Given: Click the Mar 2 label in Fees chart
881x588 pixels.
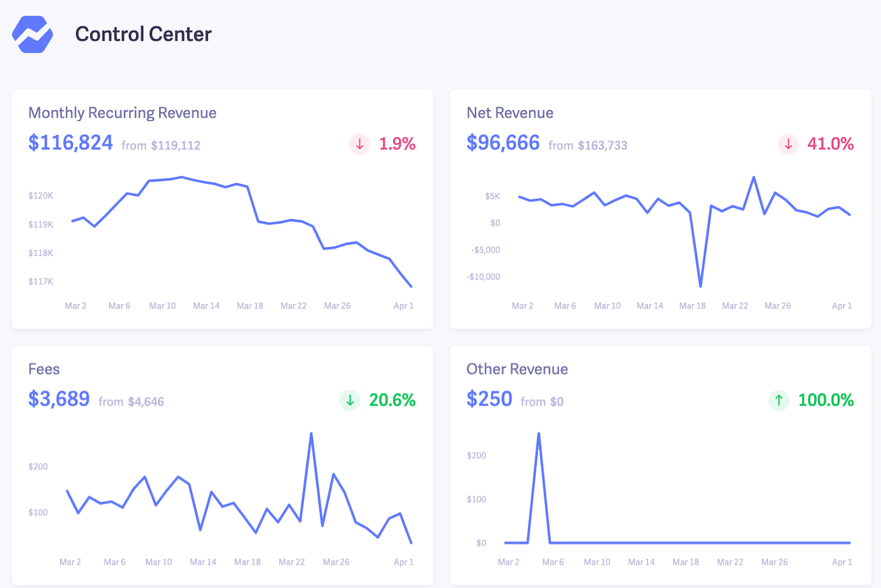Looking at the screenshot, I should (70, 562).
